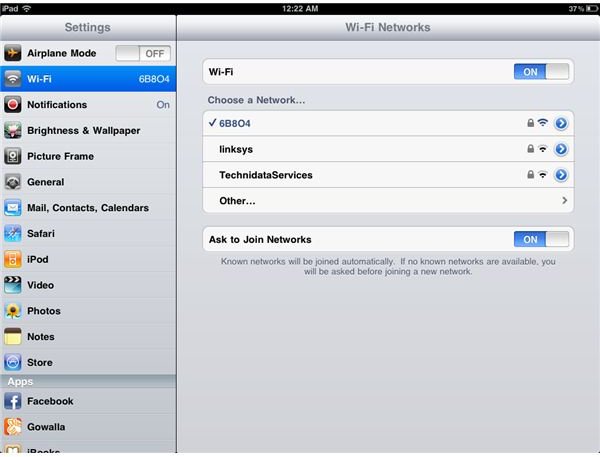Tap the orange iPod icon
The height and width of the screenshot is (457, 600).
coord(13,259)
